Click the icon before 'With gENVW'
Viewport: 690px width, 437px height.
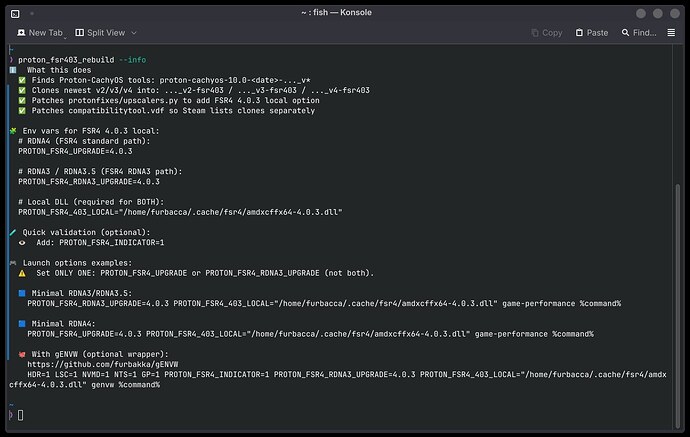(x=22, y=354)
